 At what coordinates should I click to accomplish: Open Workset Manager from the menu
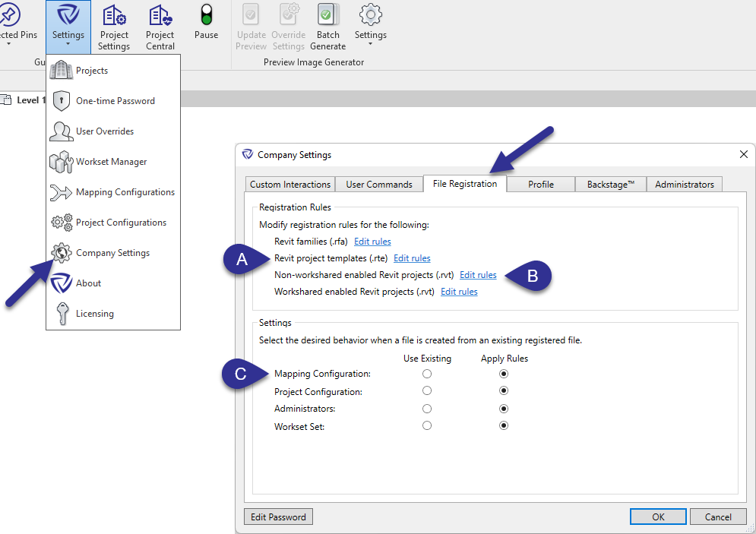(111, 162)
